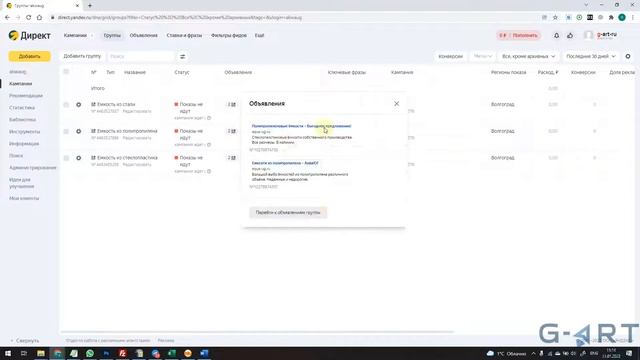This screenshot has width=640, height=360.
Task: Open Емкость из стали group name
Action: click(x=116, y=104)
